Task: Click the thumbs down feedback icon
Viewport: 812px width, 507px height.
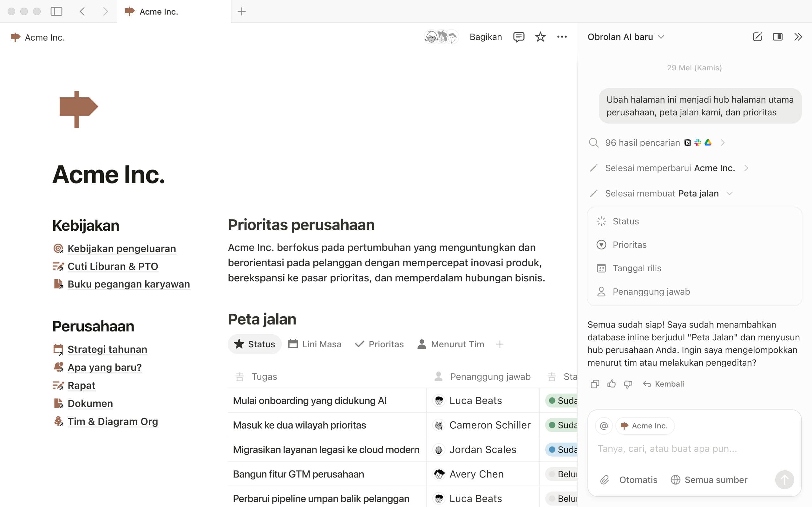Action: pos(628,384)
